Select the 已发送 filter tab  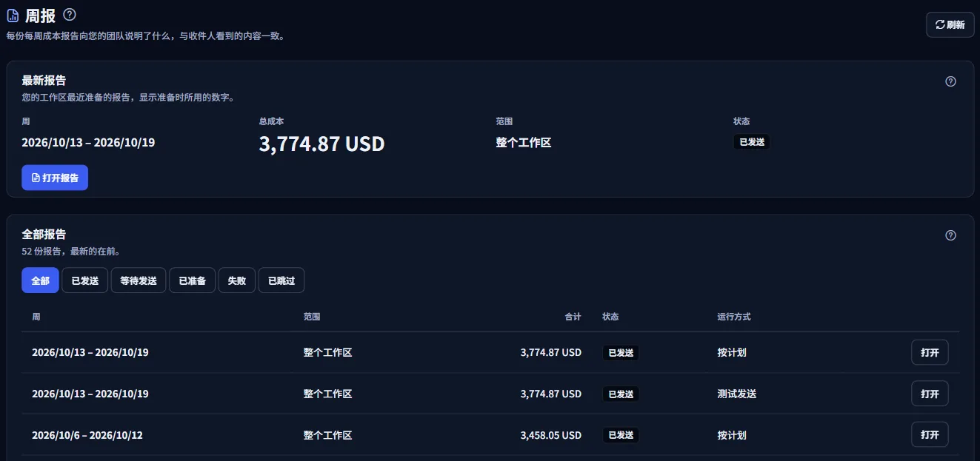[85, 280]
